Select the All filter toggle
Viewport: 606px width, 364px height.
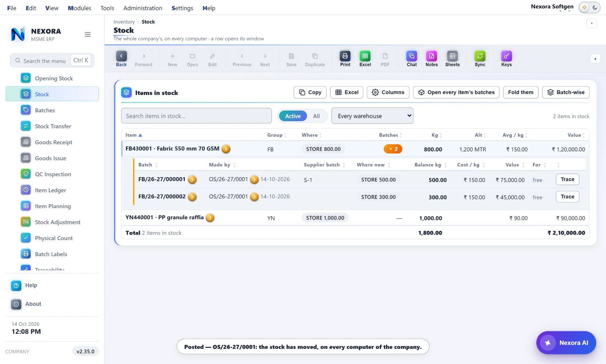click(316, 116)
